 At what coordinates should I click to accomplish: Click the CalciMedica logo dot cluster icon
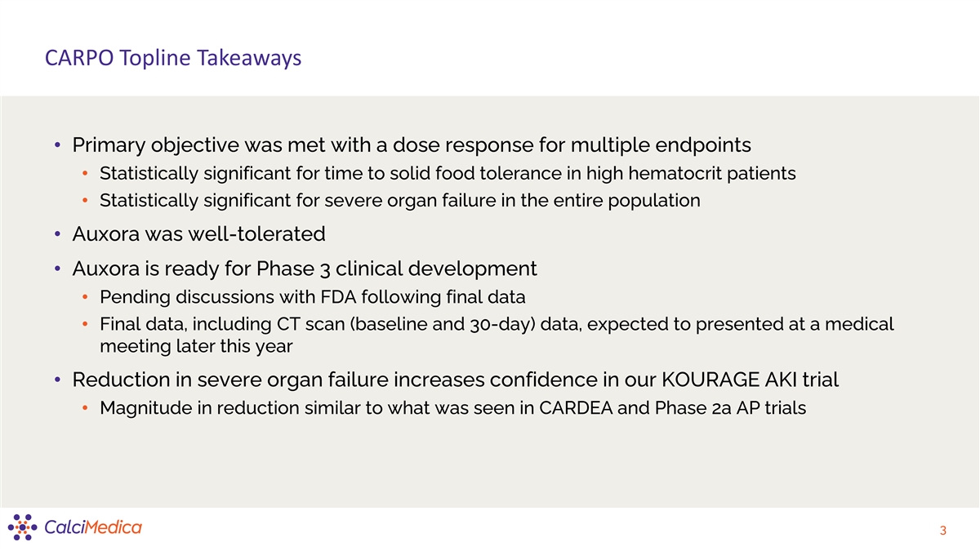[24, 527]
